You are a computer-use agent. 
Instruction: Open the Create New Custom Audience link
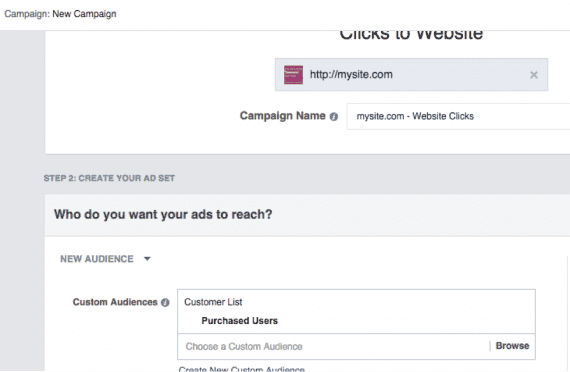pos(242,369)
